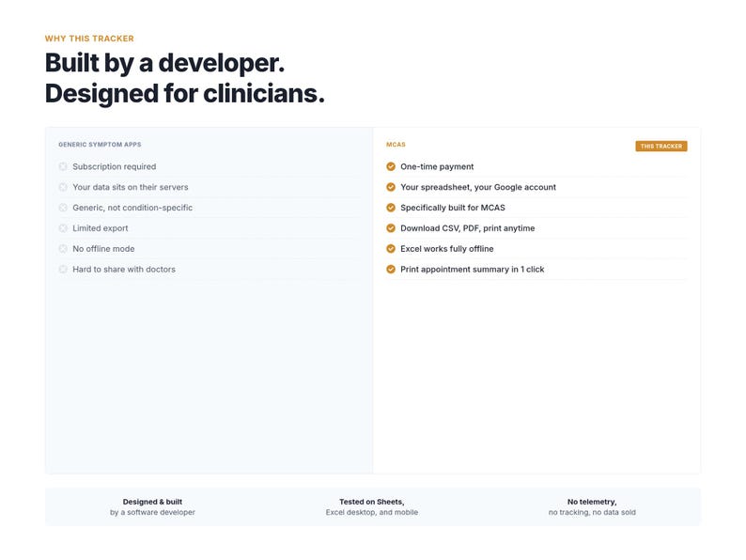Click the checkmark icon beside One-time payment

391,166
